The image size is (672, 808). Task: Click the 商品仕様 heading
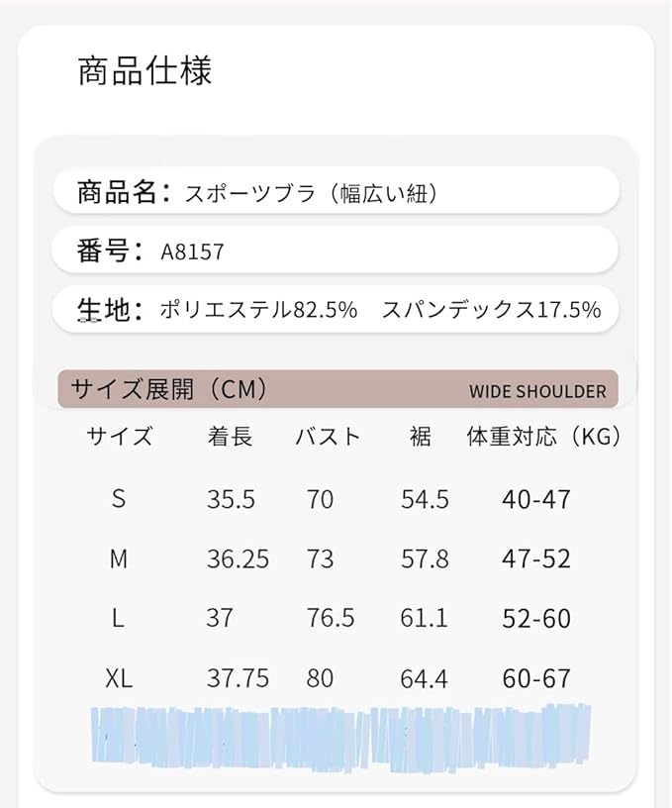tap(144, 71)
